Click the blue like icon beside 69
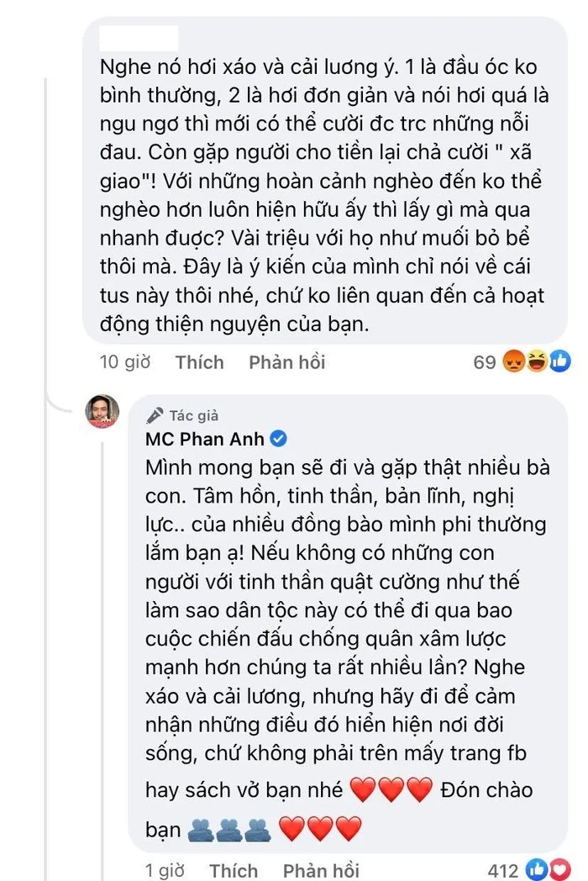The height and width of the screenshot is (881, 588). tap(560, 362)
